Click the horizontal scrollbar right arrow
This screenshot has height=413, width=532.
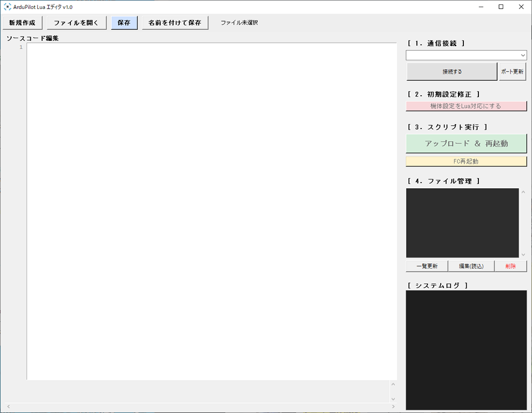[393, 407]
